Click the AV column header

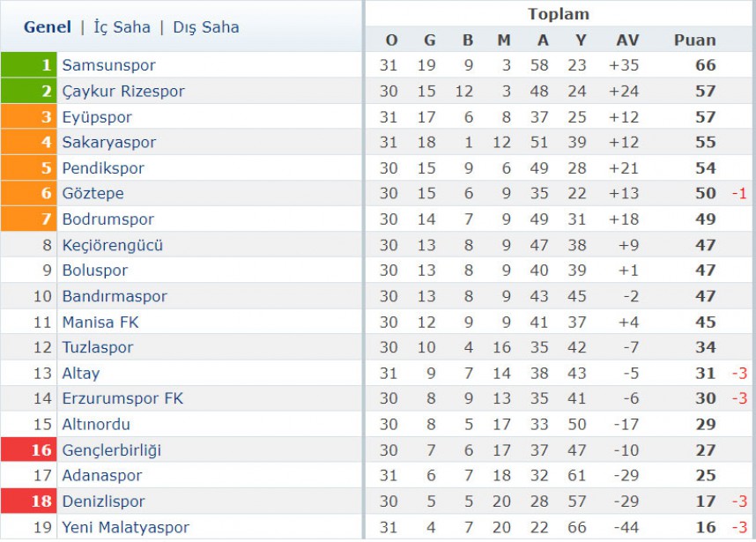(x=626, y=40)
